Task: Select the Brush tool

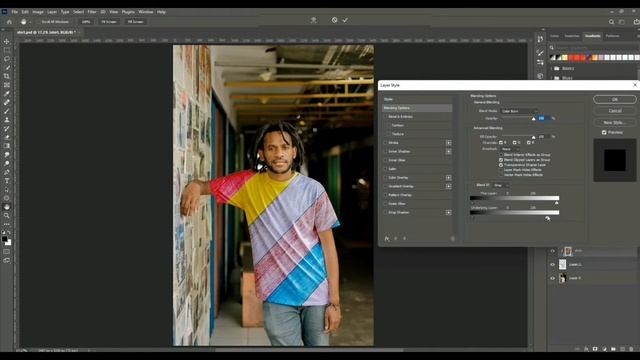Action: point(7,111)
